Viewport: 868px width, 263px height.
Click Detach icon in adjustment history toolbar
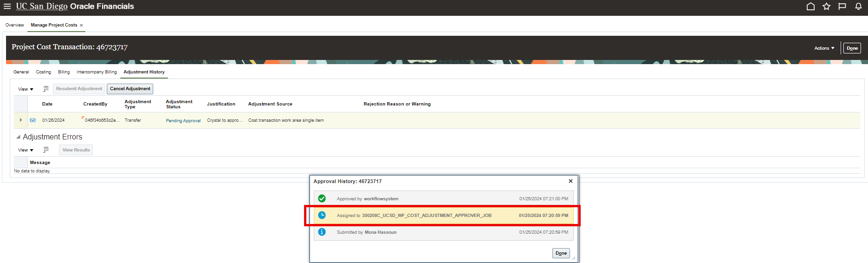click(x=46, y=89)
